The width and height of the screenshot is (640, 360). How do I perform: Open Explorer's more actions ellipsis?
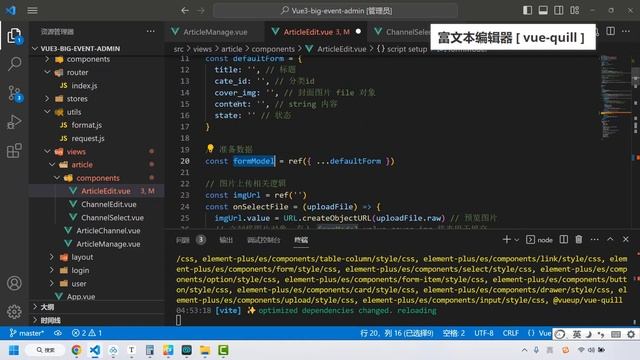point(151,31)
